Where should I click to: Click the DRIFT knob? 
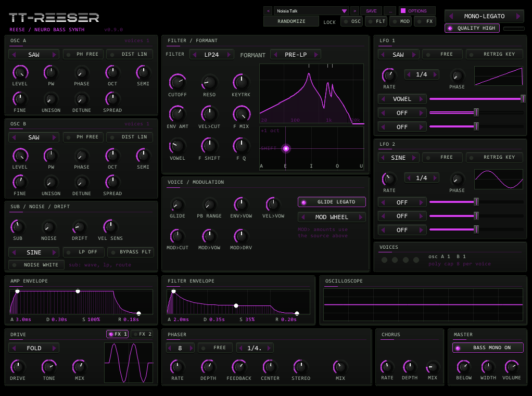click(x=80, y=227)
